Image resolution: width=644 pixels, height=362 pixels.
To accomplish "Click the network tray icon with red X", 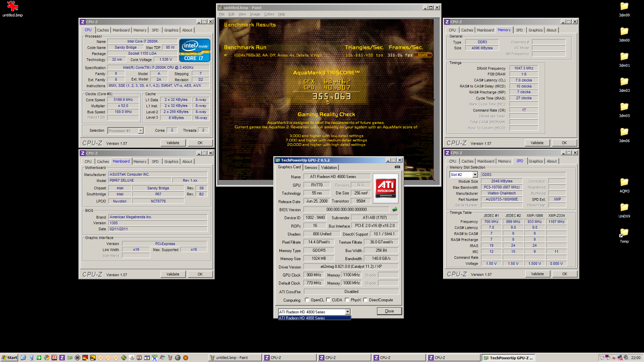I will click(620, 358).
